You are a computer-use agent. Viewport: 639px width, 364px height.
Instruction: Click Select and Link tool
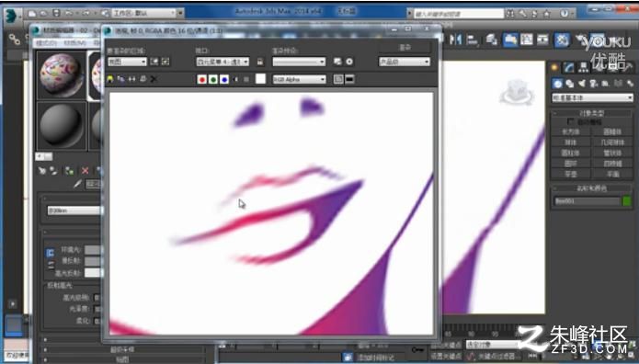pyautogui.click(x=15, y=40)
